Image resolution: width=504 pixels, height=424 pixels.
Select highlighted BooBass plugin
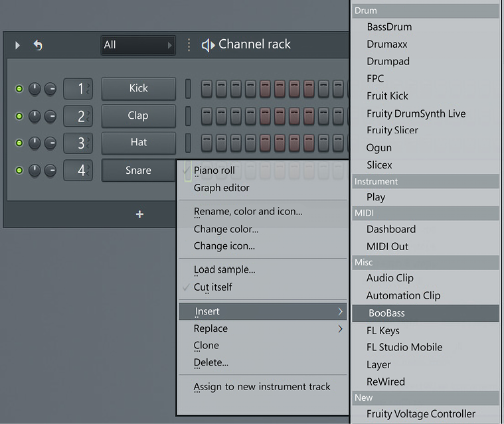[x=426, y=313]
